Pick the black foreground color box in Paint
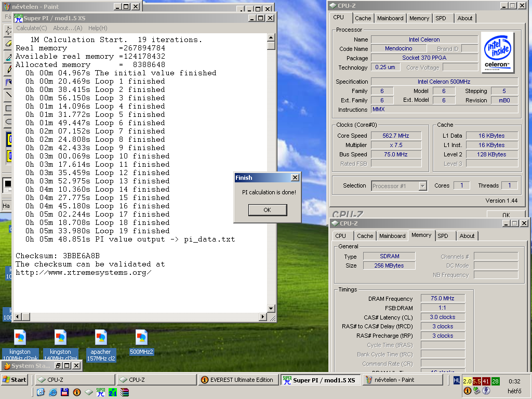Image resolution: width=532 pixels, height=399 pixels. pyautogui.click(x=8, y=184)
